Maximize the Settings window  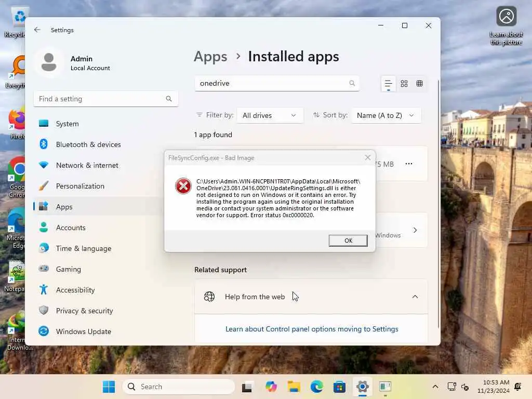click(404, 25)
